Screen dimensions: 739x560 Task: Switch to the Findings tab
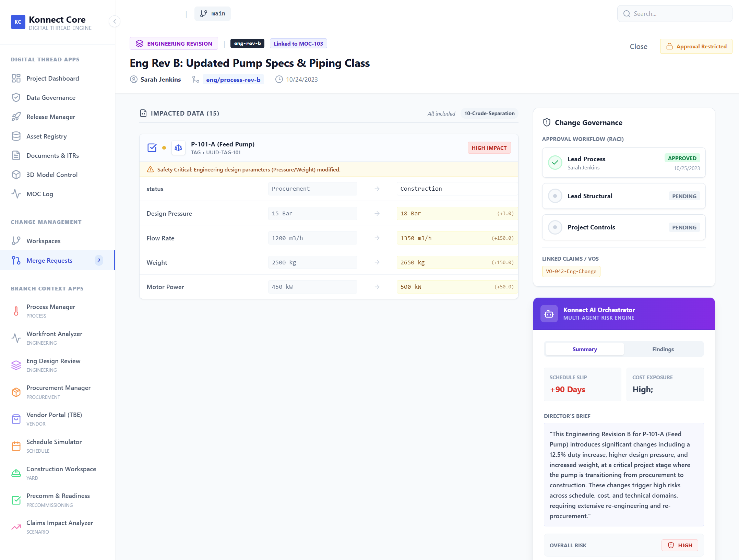coord(663,349)
